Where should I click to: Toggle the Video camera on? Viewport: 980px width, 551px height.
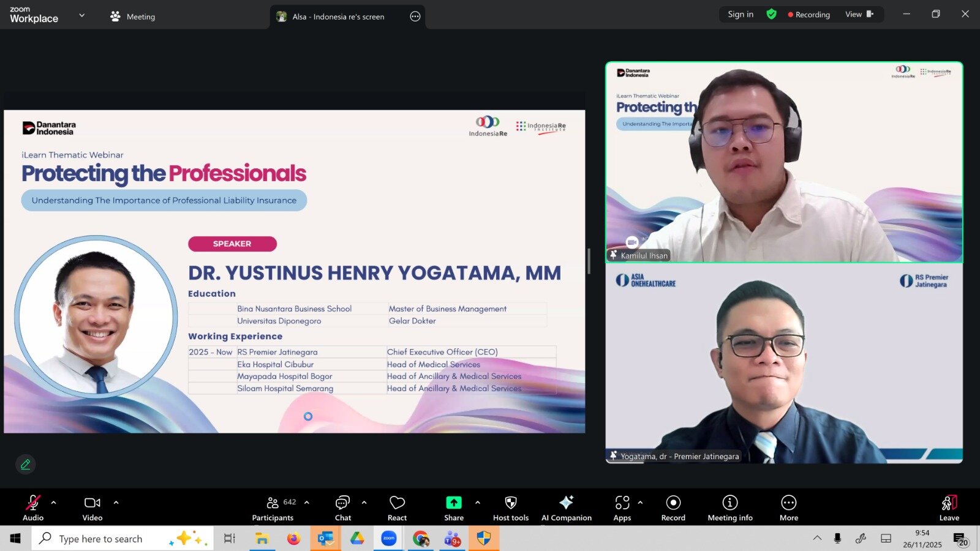click(92, 508)
